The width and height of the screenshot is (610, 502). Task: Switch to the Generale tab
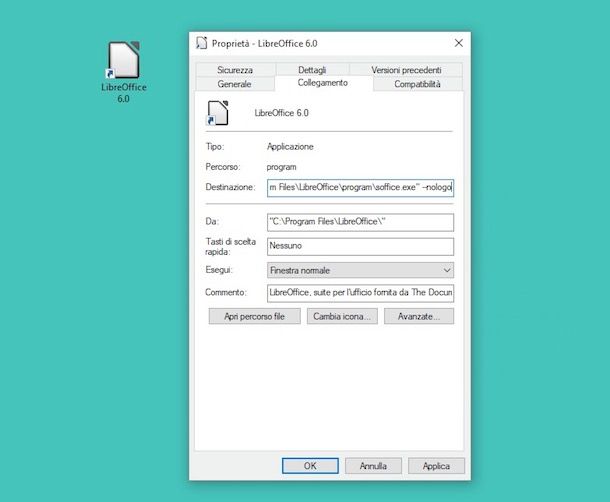click(x=234, y=84)
